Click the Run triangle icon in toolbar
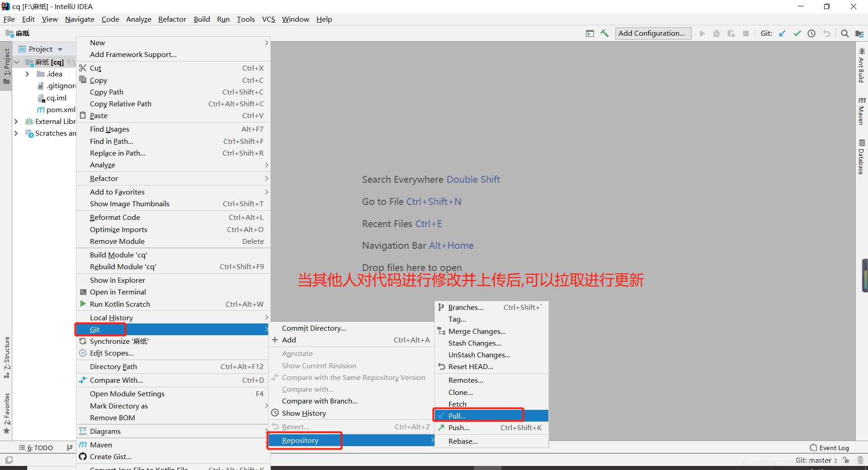Viewport: 868px width, 470px height. 702,33
